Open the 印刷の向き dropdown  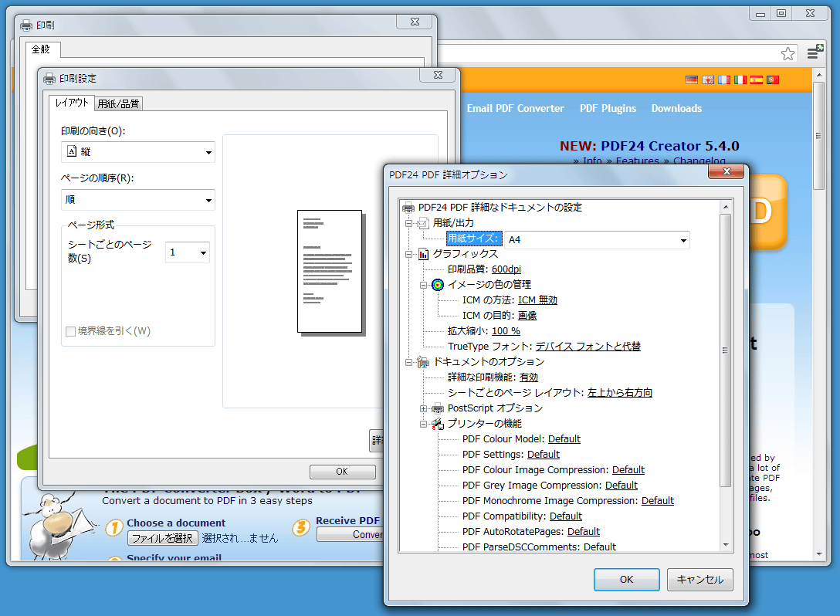coord(138,152)
